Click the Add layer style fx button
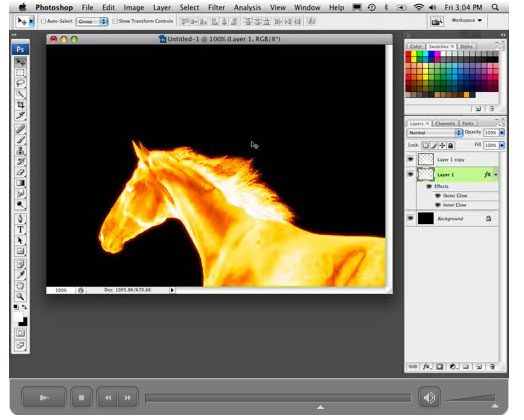Screen dimensions: 524x420 pyautogui.click(x=426, y=367)
